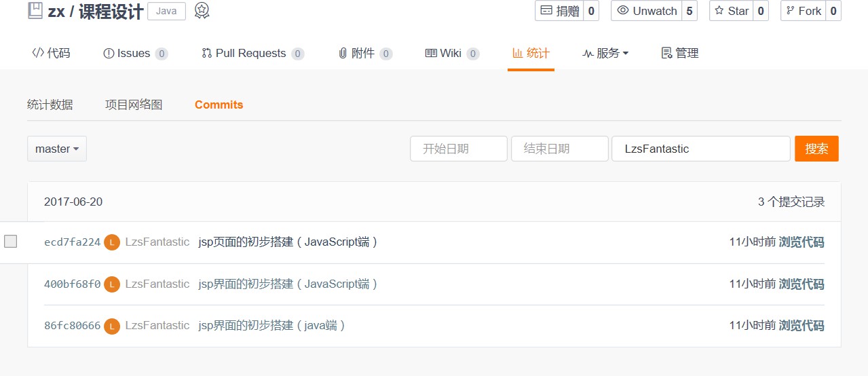Click avatar of commit 400bf68f0

(112, 284)
